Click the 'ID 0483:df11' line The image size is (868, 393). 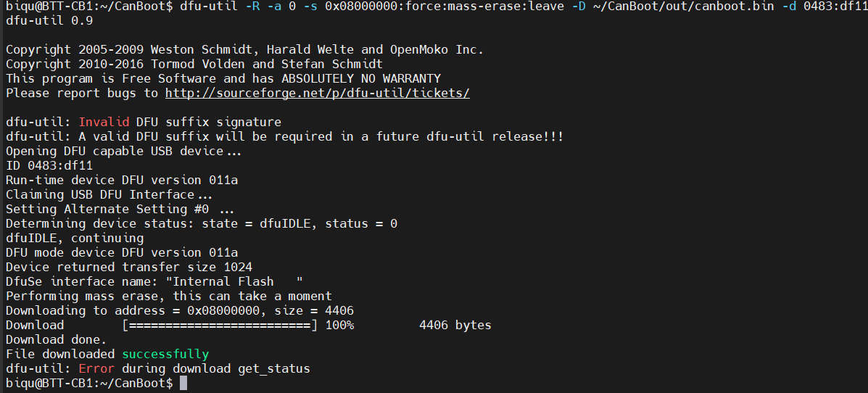point(49,165)
